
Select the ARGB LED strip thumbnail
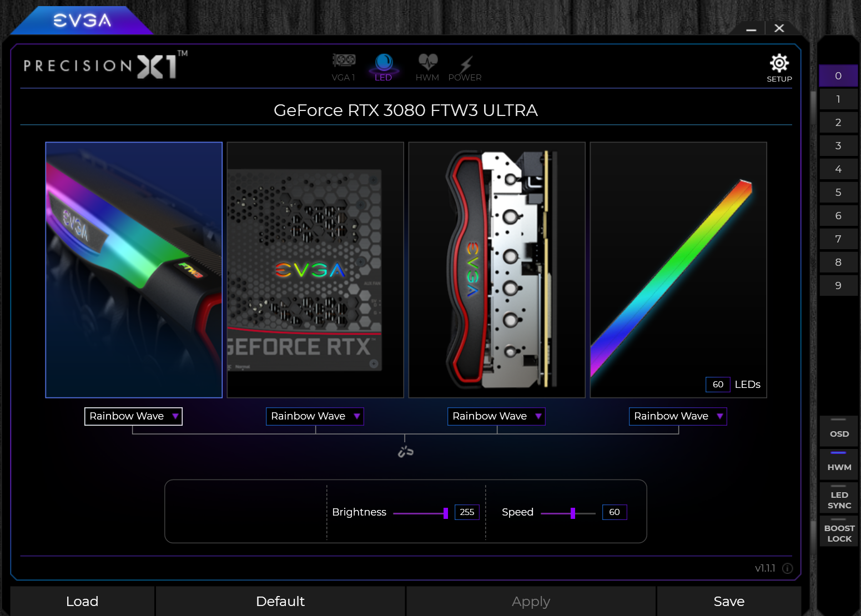pyautogui.click(x=678, y=270)
